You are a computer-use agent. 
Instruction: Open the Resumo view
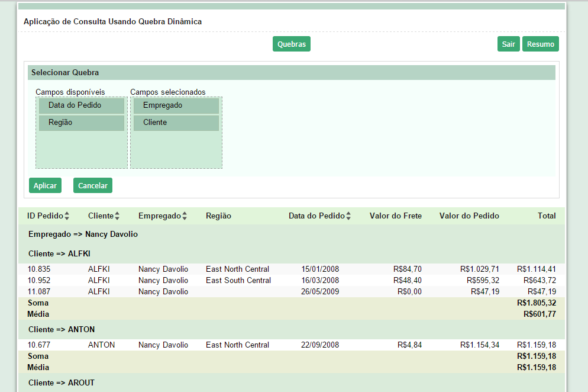coord(540,44)
